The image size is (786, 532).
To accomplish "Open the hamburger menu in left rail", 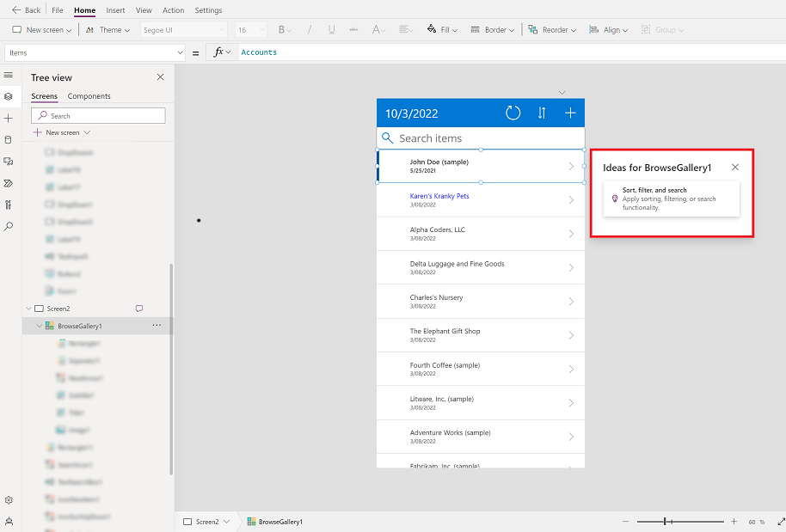I will [x=9, y=76].
